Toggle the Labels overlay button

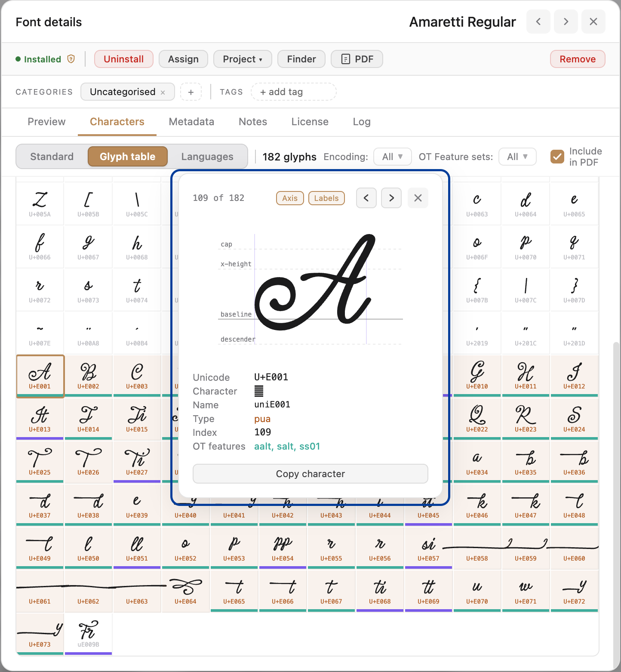326,198
